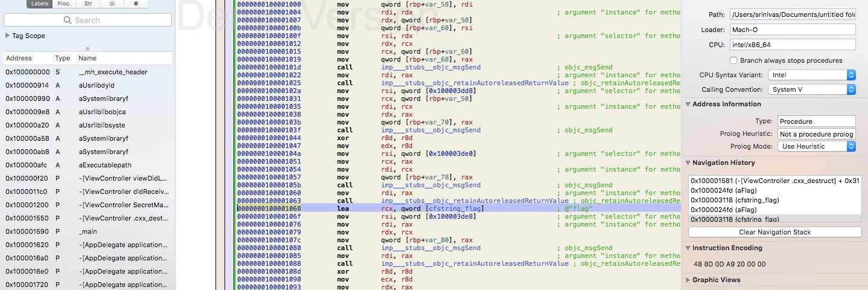
Task: Switch to the Str tab
Action: pos(87,4)
